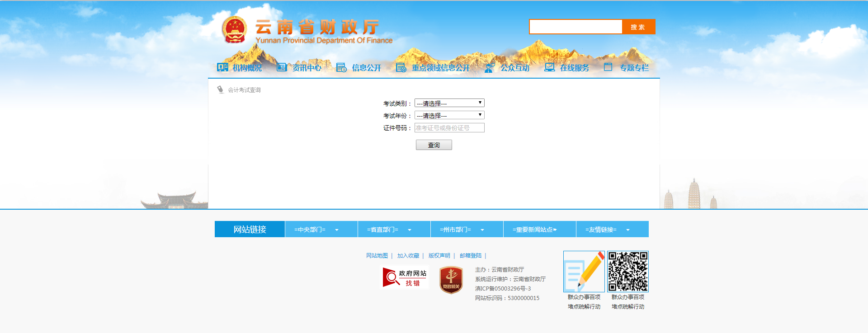Click the red 党政机关 shield icon

pyautogui.click(x=451, y=280)
